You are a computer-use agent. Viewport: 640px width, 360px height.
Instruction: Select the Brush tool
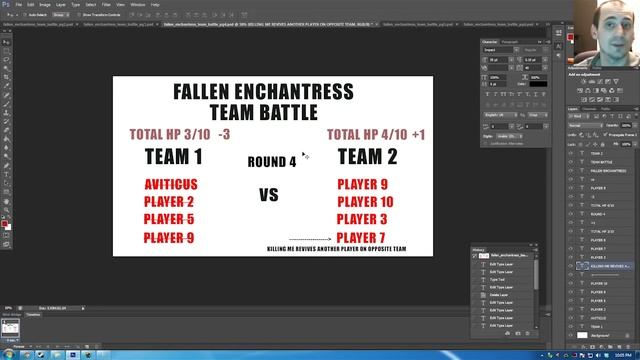tap(6, 104)
